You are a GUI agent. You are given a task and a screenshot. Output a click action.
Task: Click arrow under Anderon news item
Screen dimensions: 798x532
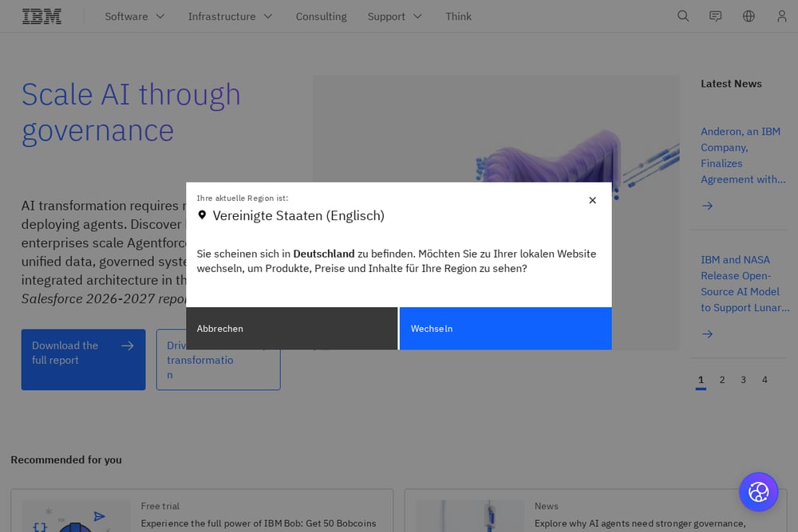coord(707,206)
